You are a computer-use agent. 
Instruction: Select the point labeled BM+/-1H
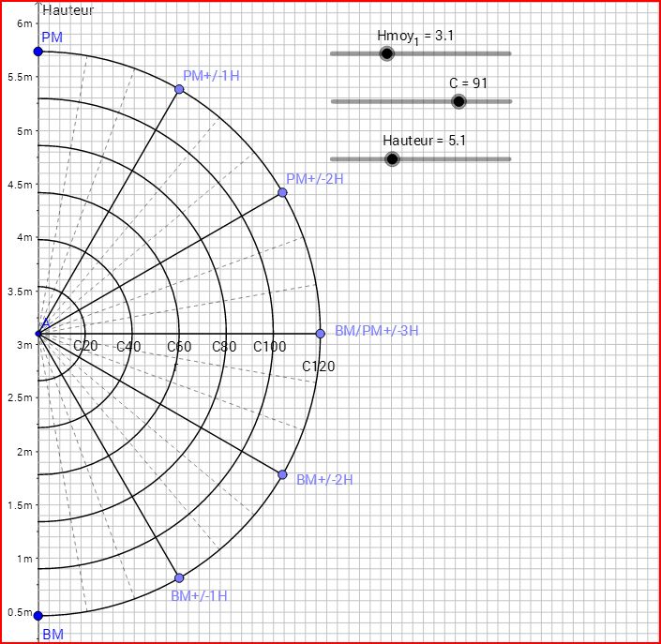click(x=179, y=577)
